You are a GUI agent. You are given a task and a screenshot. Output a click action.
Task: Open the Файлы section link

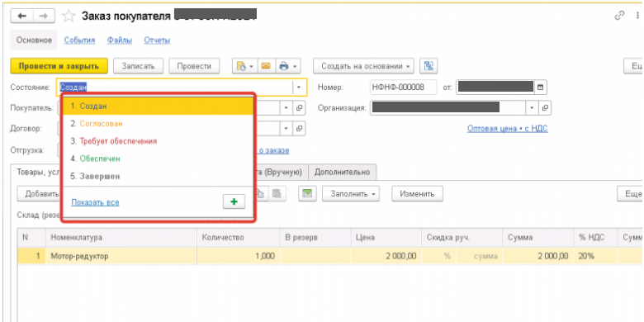point(120,40)
